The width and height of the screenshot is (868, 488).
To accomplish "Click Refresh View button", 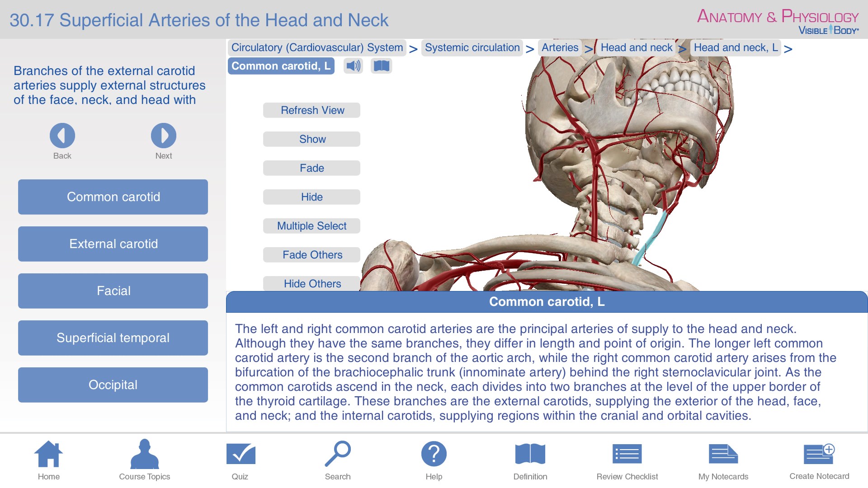I will [x=312, y=110].
